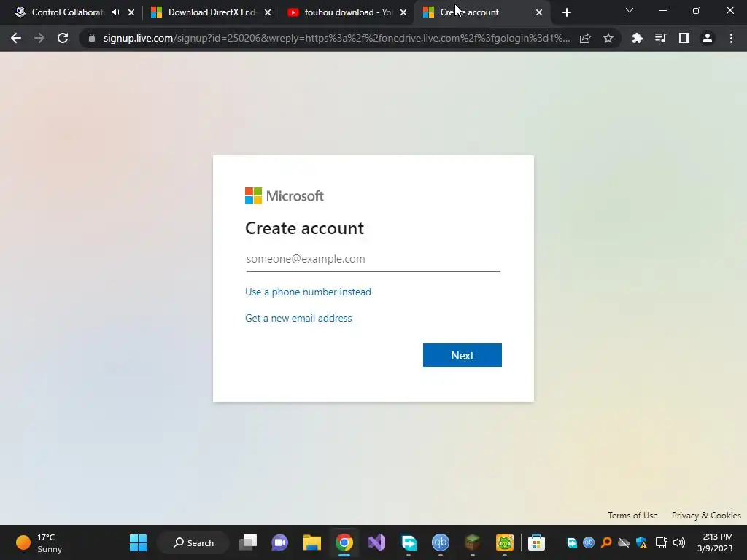View site security lock info
Image resolution: width=747 pixels, height=560 pixels.
click(x=92, y=38)
